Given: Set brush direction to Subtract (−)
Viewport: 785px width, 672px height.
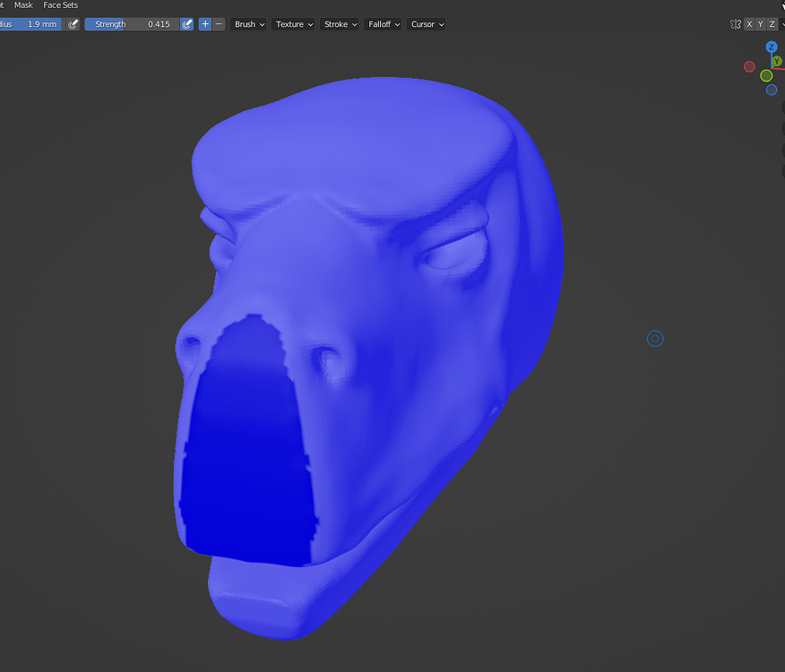Looking at the screenshot, I should [x=219, y=24].
